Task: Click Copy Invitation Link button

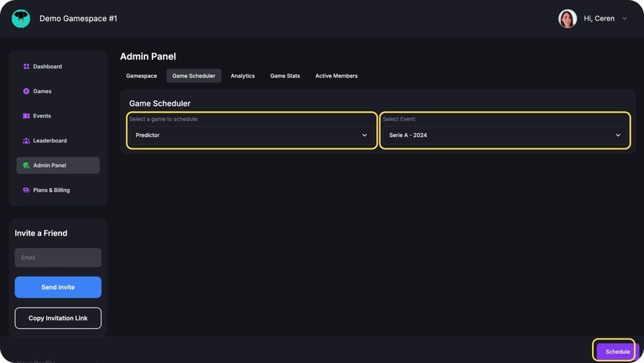Action: 58,318
